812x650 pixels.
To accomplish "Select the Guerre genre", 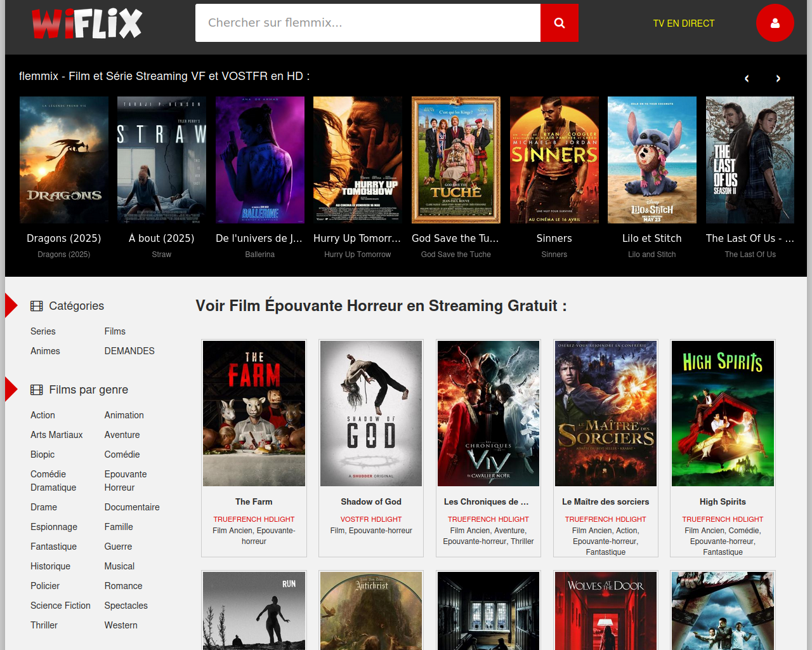I will [x=119, y=547].
